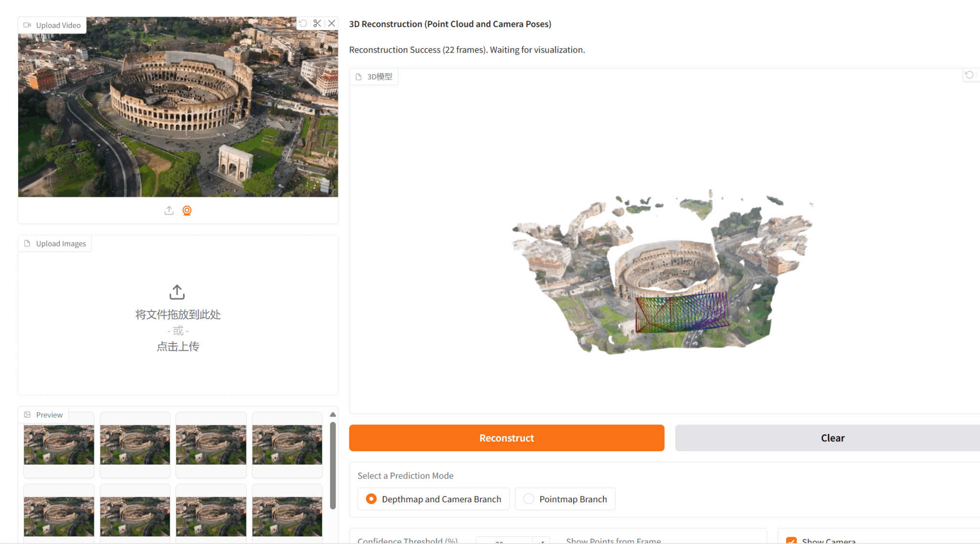Select Pointmap Branch radio option

529,499
